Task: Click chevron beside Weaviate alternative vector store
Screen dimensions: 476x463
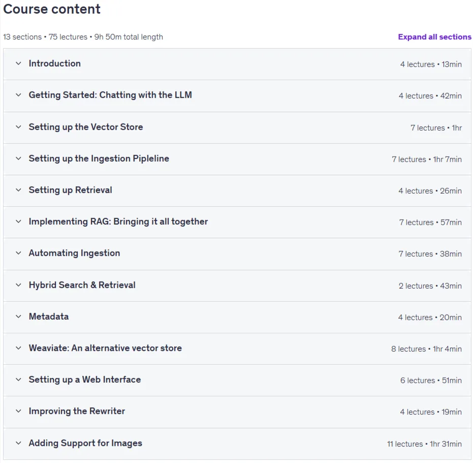Action: click(x=18, y=348)
